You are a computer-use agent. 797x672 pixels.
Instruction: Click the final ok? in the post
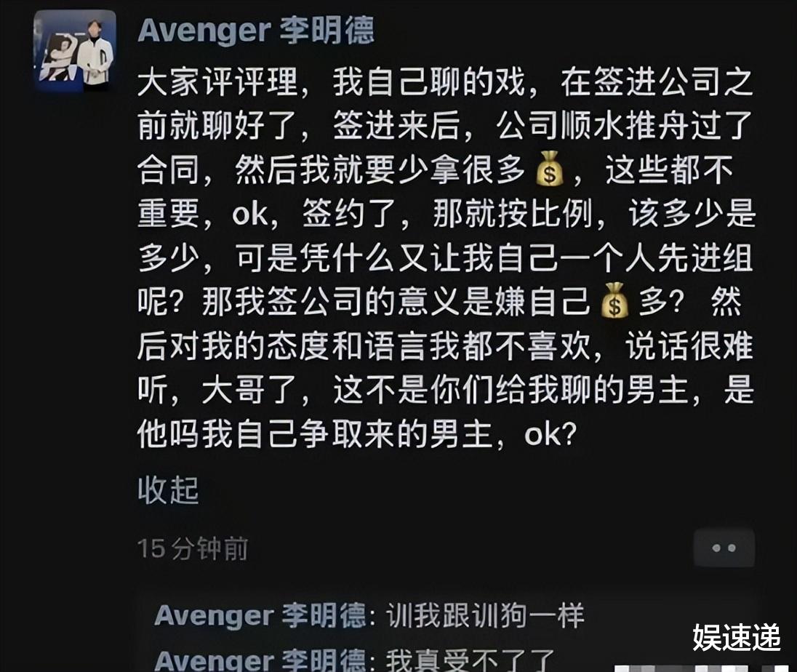click(x=550, y=435)
